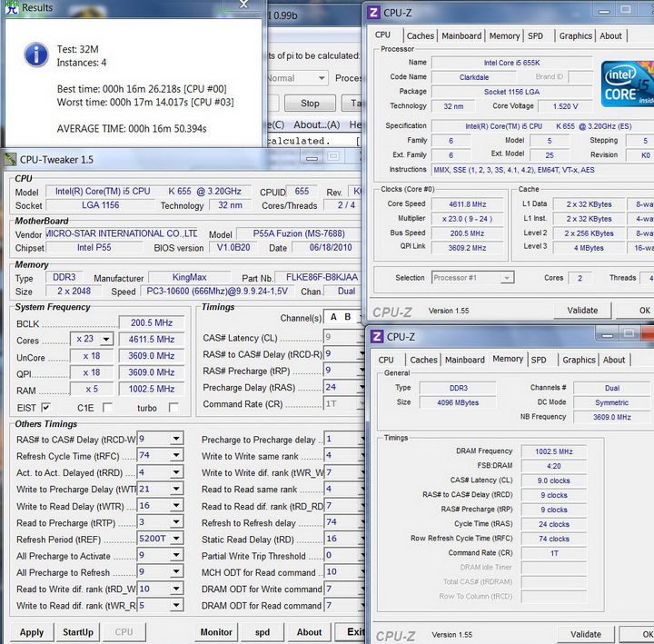Toggle the EIST checkbox
The image size is (654, 644).
point(46,408)
